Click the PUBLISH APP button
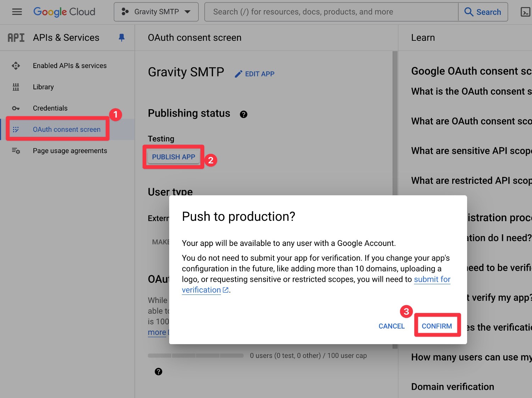532x398 pixels. [x=173, y=157]
